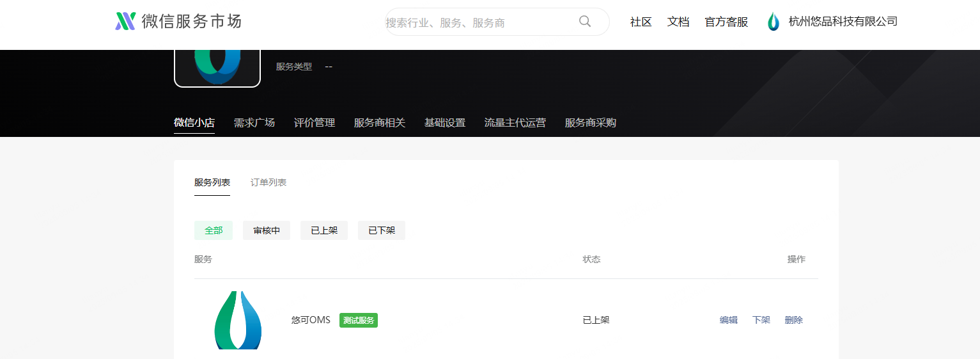Viewport: 980px width, 359px height.
Task: Contact 官方客服 in the header
Action: [726, 22]
